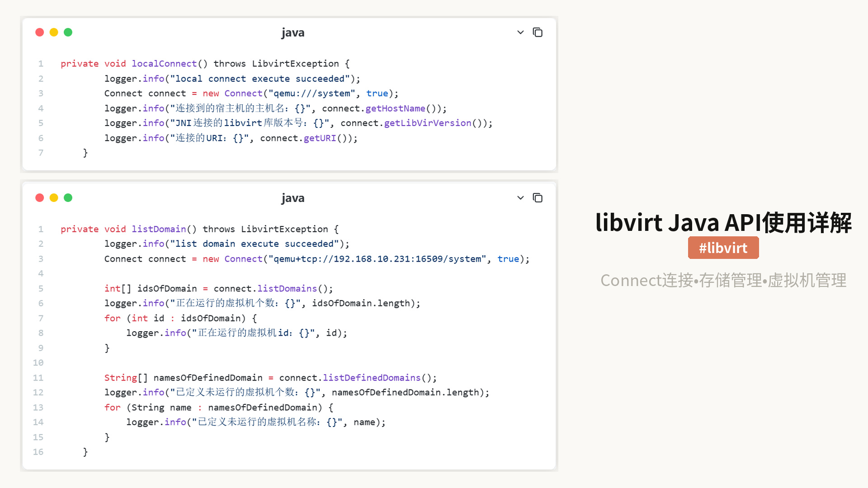Click java label of localConnect block
Viewport: 868px width, 488px height.
click(293, 33)
